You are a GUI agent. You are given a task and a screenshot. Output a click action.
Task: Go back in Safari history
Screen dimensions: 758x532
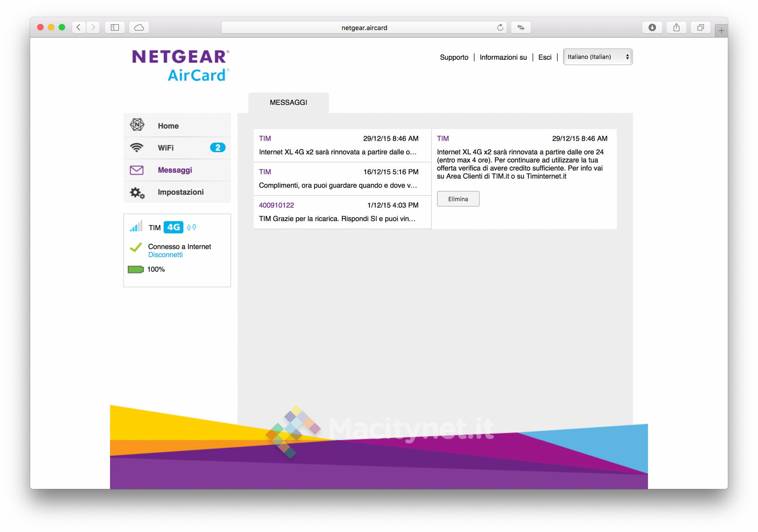coord(79,27)
